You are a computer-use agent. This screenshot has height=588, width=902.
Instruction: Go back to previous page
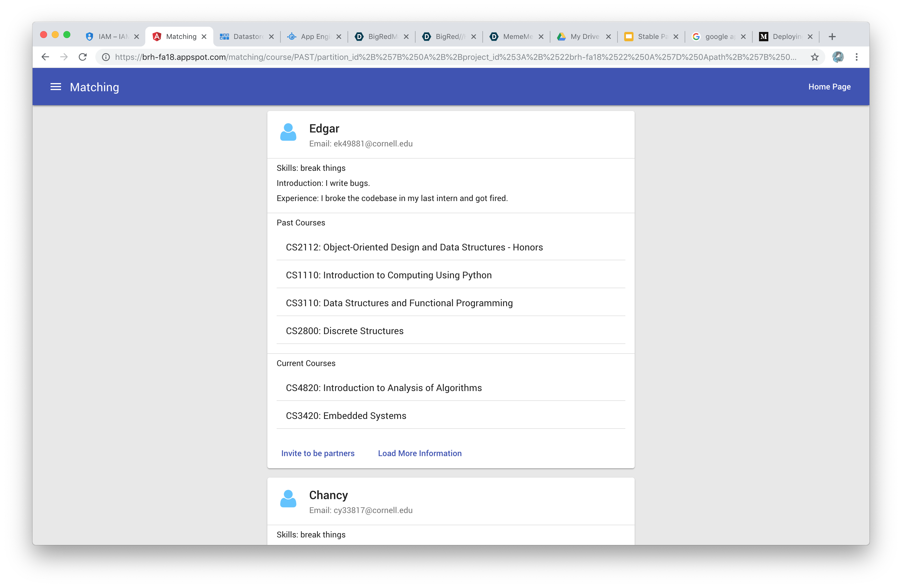[x=46, y=57]
